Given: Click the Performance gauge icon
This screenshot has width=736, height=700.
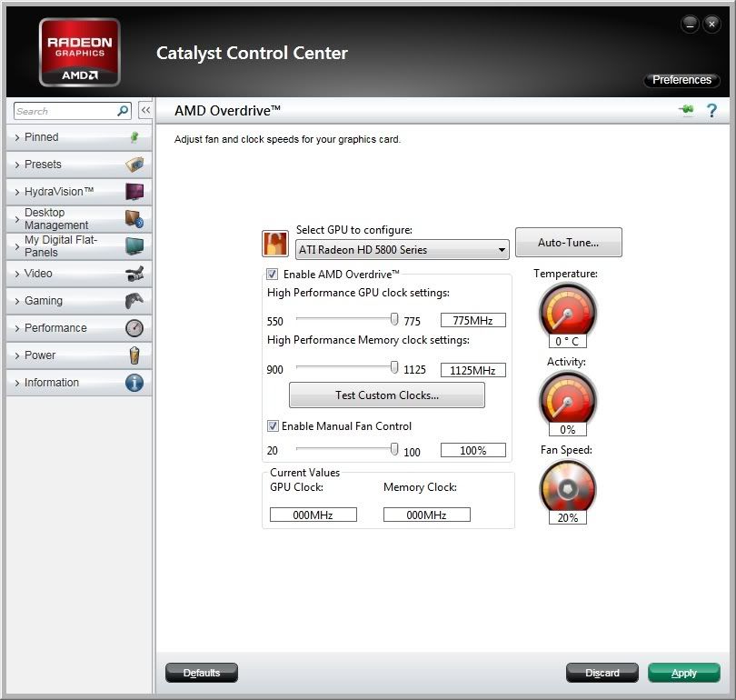Looking at the screenshot, I should click(134, 328).
